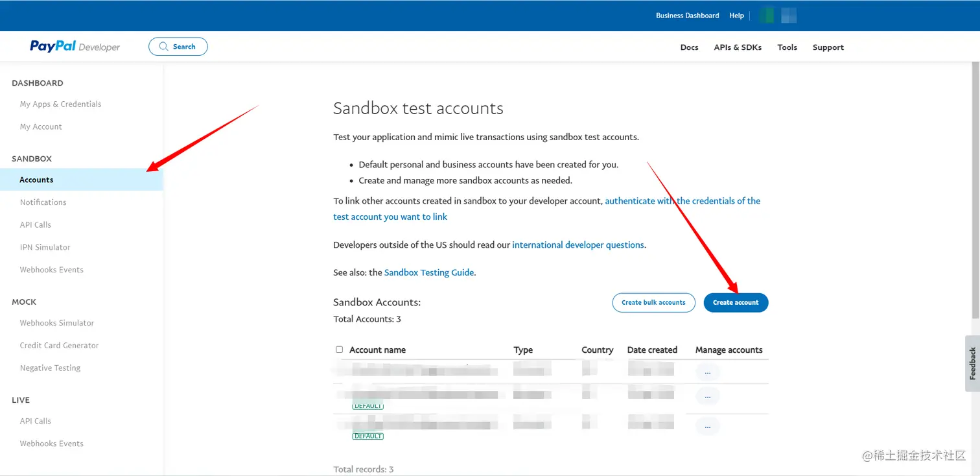Open the Webhooks Simulator
Screen dimensions: 980x476
coord(57,323)
